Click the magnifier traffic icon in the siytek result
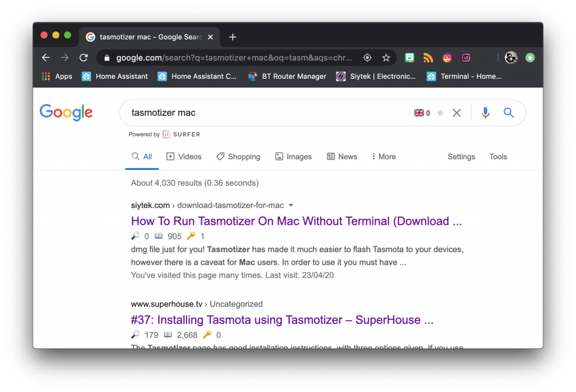Screen dimensions: 576x392 (135, 236)
